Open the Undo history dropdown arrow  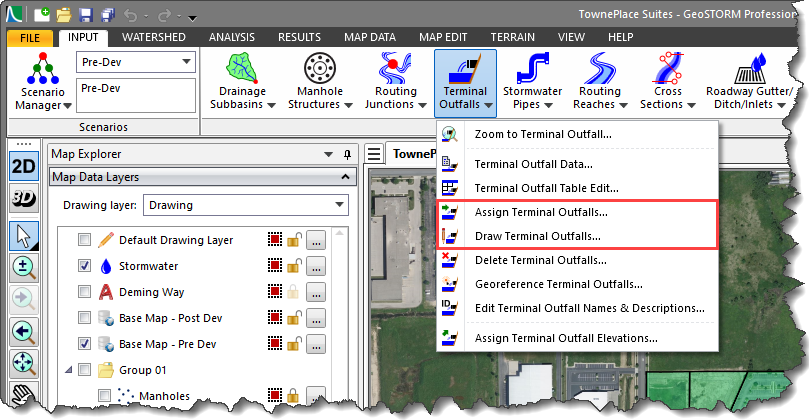pos(147,17)
